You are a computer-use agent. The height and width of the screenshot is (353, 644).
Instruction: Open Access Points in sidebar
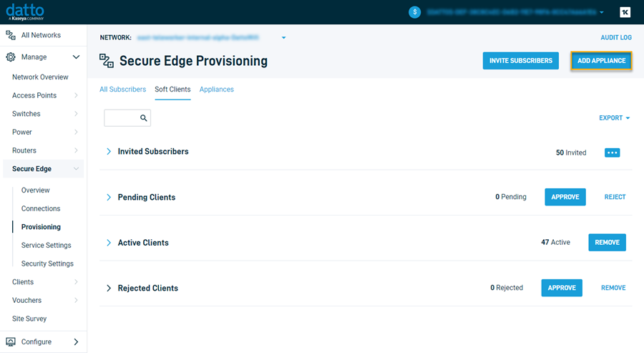[34, 95]
